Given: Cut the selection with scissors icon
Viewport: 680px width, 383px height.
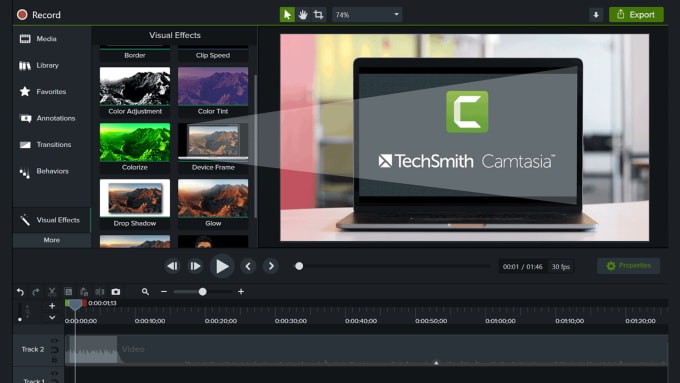Looking at the screenshot, I should [52, 292].
